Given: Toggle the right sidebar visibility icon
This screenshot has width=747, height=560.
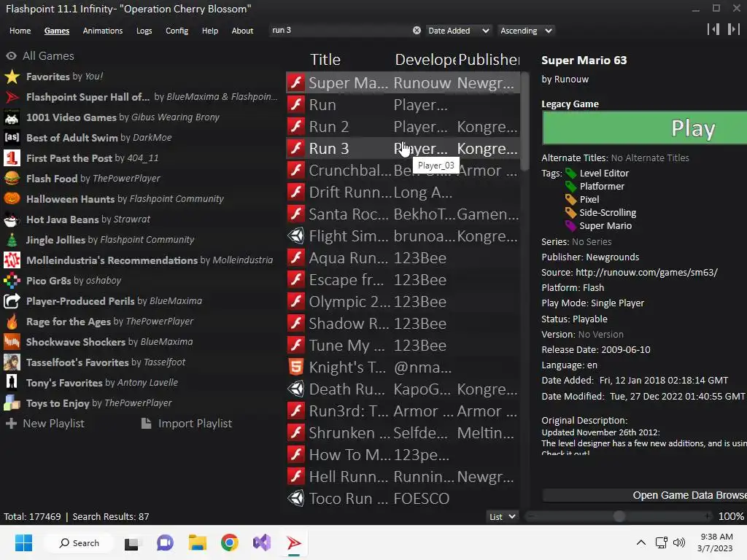Looking at the screenshot, I should (x=734, y=29).
